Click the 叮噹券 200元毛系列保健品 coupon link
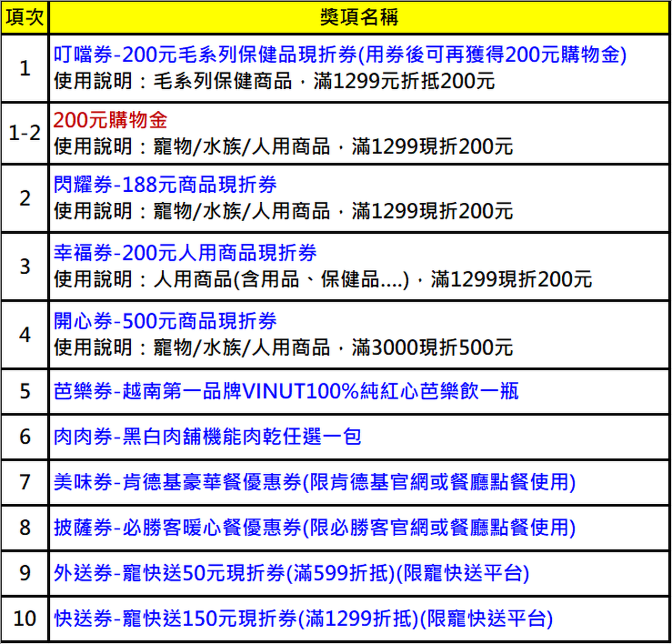The image size is (672, 644). (340, 55)
